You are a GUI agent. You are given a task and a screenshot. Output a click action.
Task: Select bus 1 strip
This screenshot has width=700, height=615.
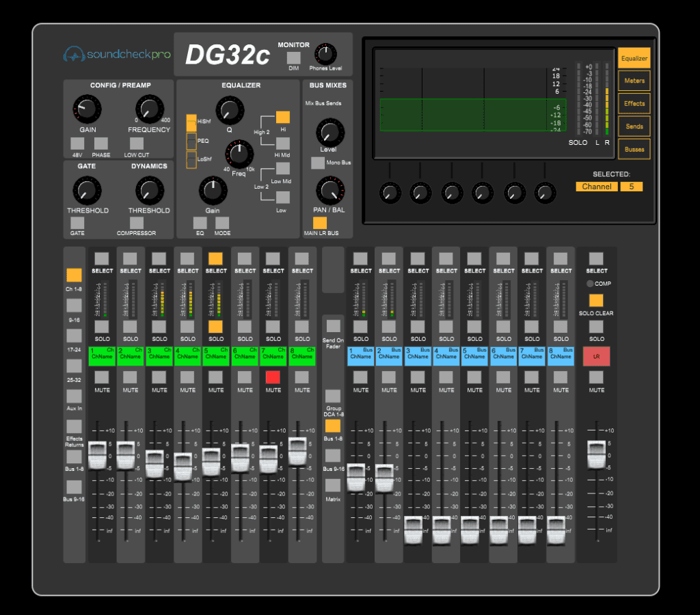coord(360,258)
